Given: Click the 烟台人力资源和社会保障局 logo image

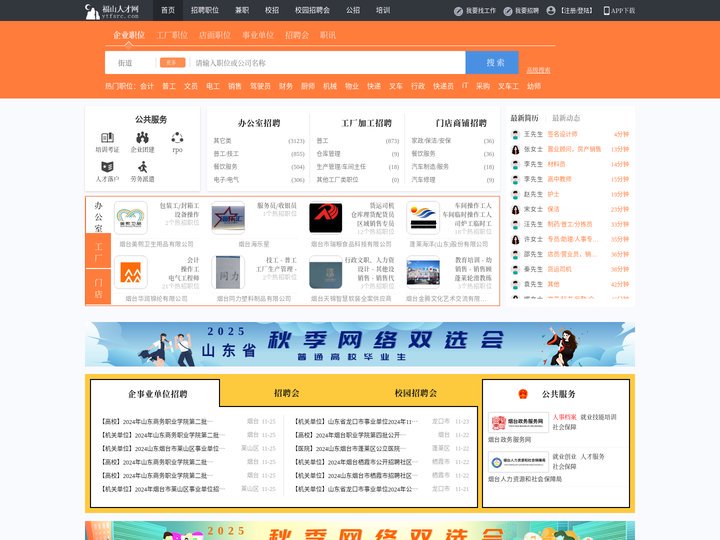Looking at the screenshot, I should pos(518,462).
